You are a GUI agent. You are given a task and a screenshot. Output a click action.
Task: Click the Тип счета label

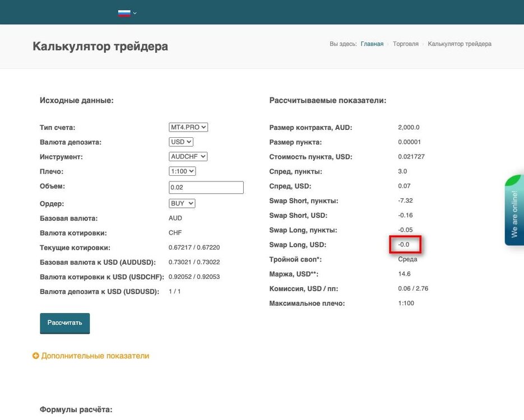point(58,128)
